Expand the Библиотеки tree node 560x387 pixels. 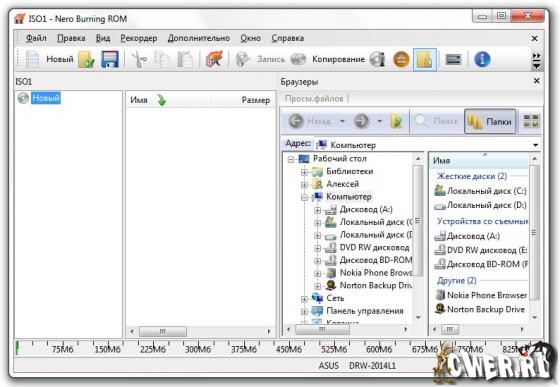coord(304,172)
